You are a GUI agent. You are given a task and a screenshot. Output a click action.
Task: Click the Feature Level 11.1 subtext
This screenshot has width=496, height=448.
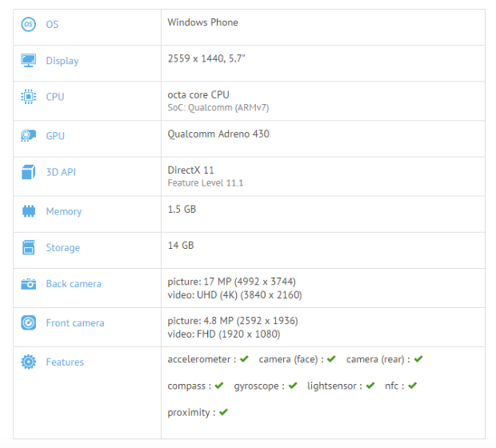coord(206,183)
